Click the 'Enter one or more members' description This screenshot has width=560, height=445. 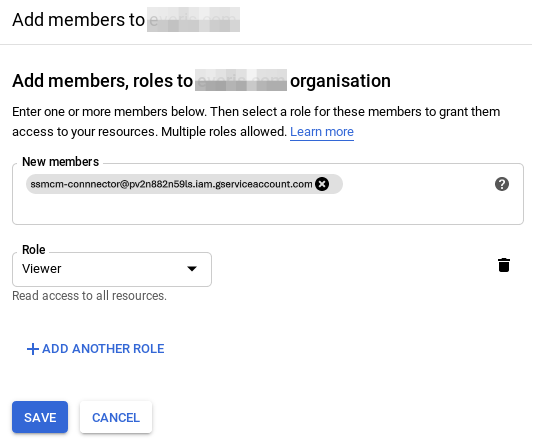[256, 121]
